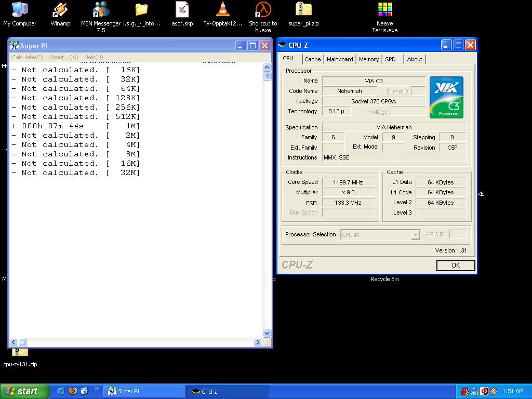Click Multiplier value 'x 9.0'

click(348, 192)
